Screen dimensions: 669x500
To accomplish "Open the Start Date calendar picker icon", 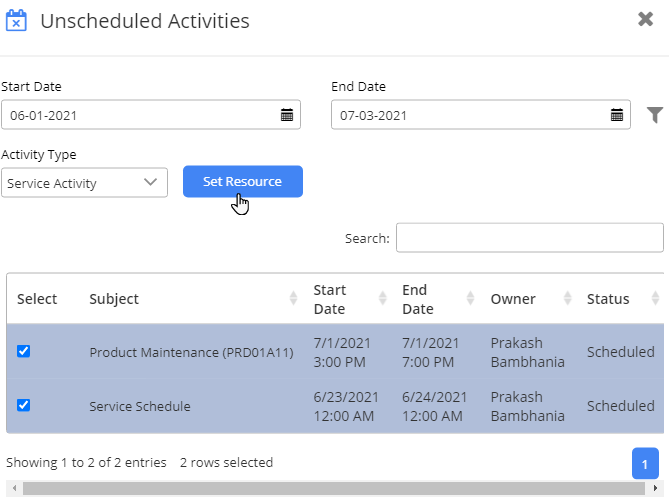I will click(287, 115).
